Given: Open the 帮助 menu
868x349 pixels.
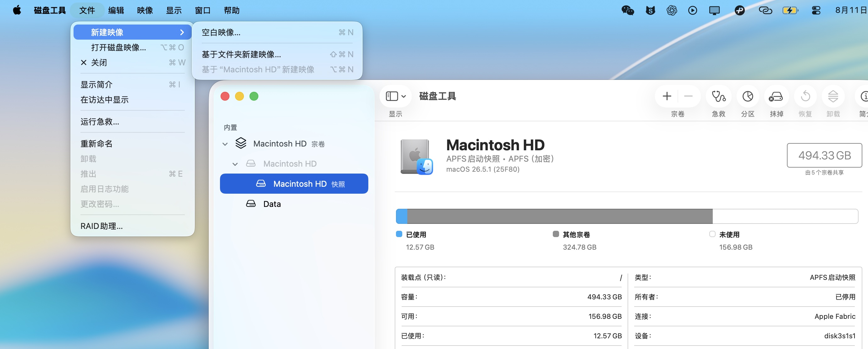Looking at the screenshot, I should [232, 10].
